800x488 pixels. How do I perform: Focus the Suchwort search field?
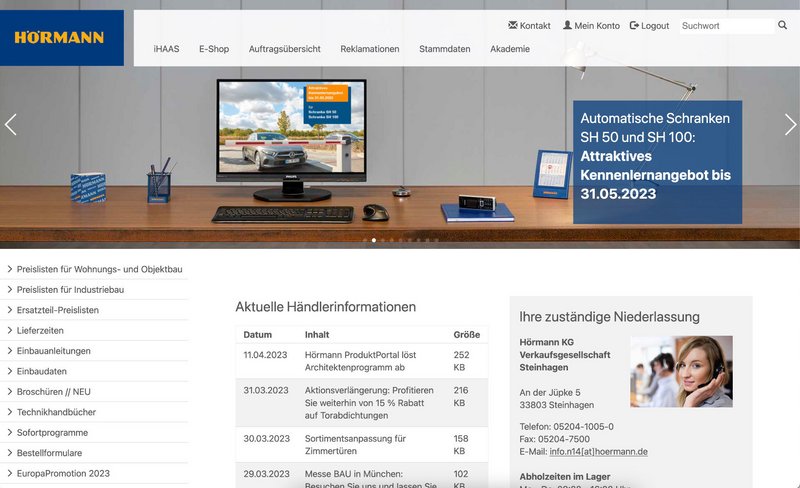727,26
